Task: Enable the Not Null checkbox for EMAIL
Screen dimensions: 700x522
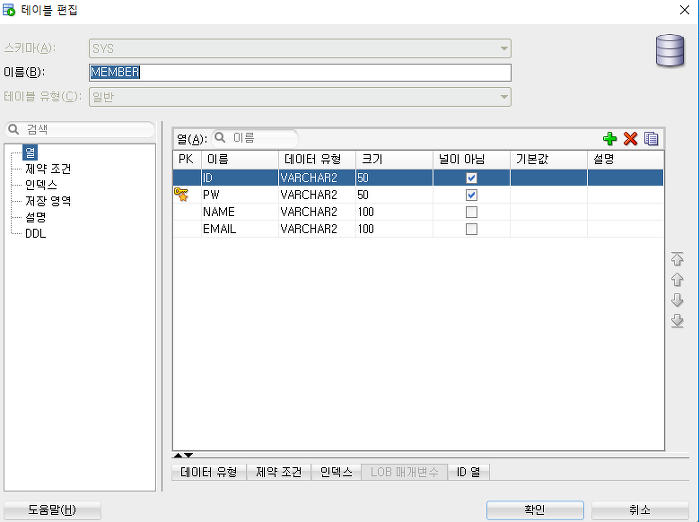Action: (471, 229)
